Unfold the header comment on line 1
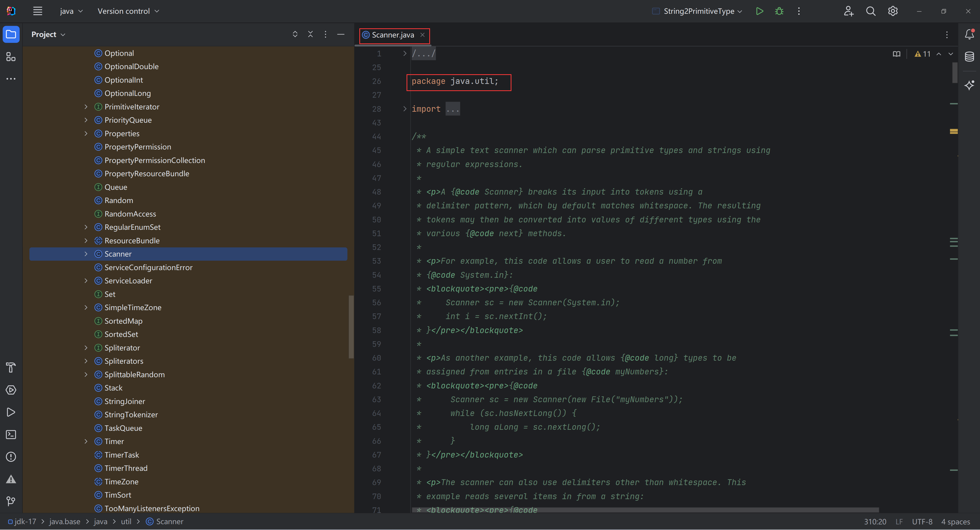This screenshot has height=530, width=980. coord(405,54)
